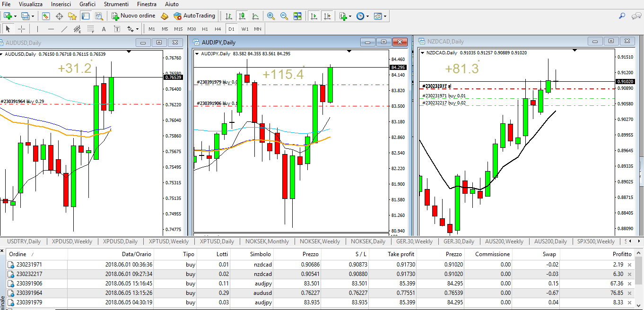The width and height of the screenshot is (644, 310).
Task: Tile chart windows with grid icon
Action: pos(297,16)
